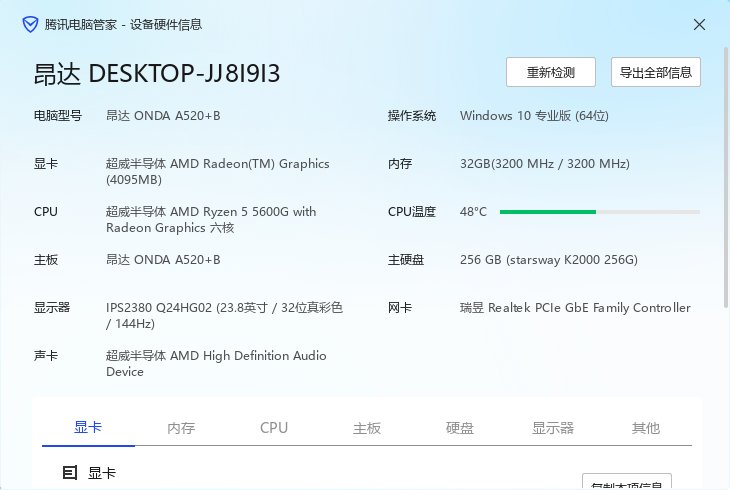Click the CPU temperature progress bar

tap(600, 212)
